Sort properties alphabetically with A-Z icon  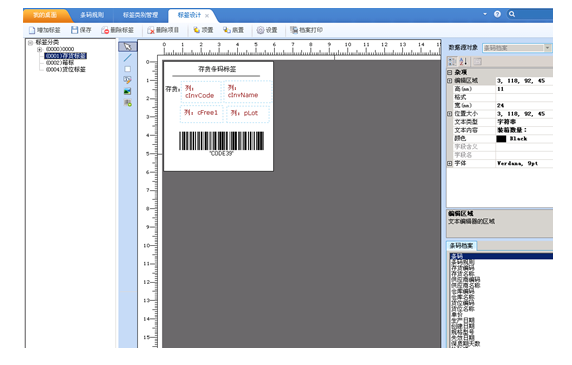[463, 62]
